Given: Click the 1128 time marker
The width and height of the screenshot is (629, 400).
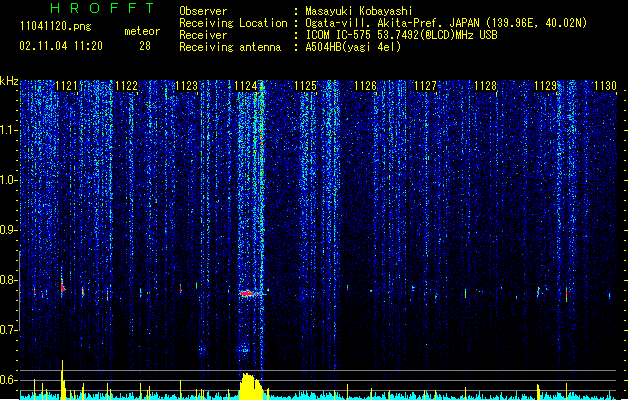Looking at the screenshot, I should point(485,86).
